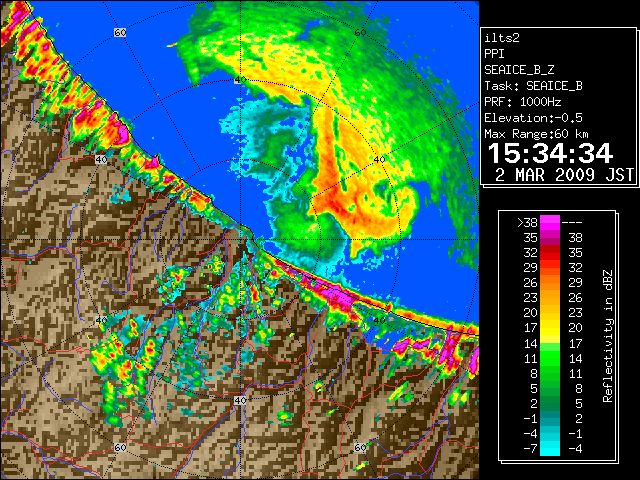This screenshot has width=640, height=480.
Task: Click the 'SEAICE_B_Z' product label
Action: tap(519, 70)
